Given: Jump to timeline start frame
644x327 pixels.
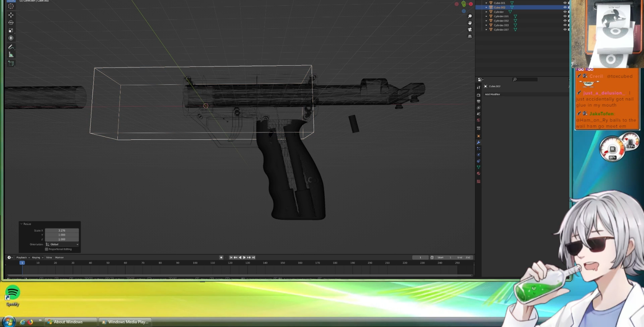Looking at the screenshot, I should pos(231,257).
